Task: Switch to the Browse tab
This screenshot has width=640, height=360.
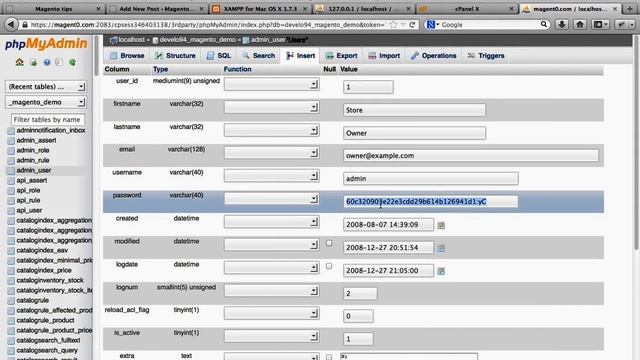Action: 127,56
